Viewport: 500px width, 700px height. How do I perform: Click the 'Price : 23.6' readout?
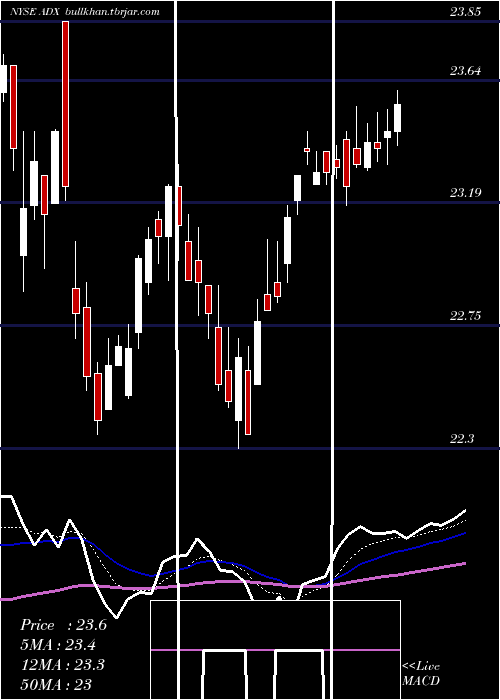63,625
